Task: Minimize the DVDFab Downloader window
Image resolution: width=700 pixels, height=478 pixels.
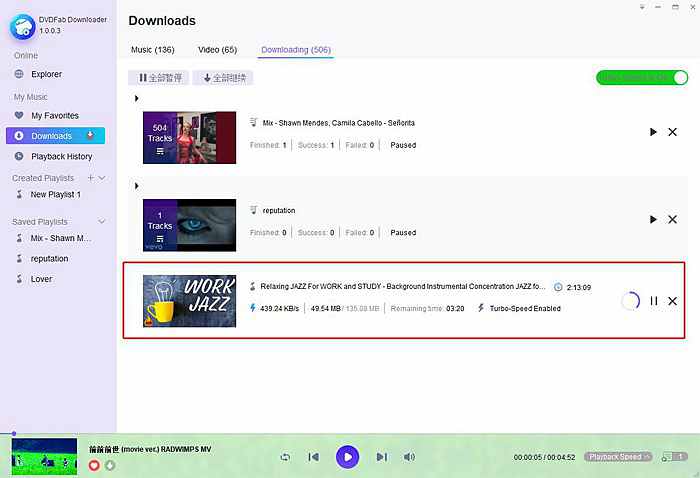Action: click(658, 7)
